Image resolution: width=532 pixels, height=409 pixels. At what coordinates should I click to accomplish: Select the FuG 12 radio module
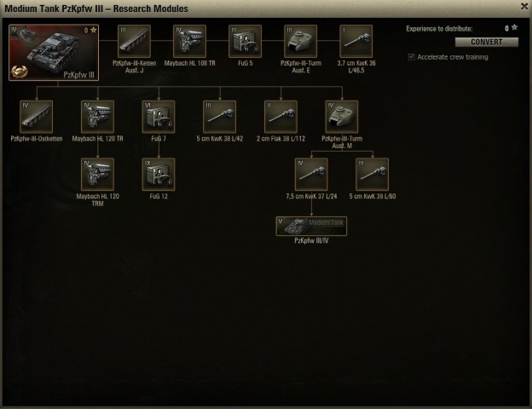pyautogui.click(x=159, y=175)
